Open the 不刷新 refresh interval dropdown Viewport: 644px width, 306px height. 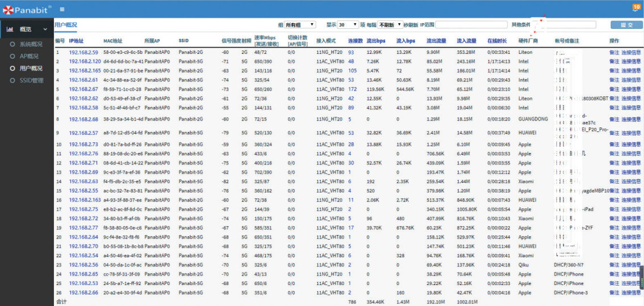click(x=390, y=24)
